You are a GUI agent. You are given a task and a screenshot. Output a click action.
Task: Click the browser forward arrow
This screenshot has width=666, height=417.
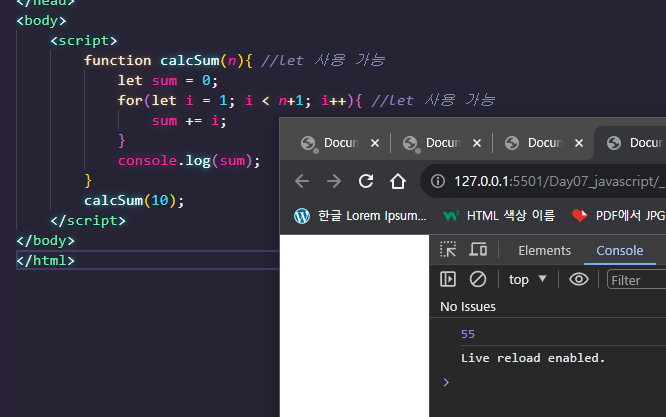click(x=334, y=181)
